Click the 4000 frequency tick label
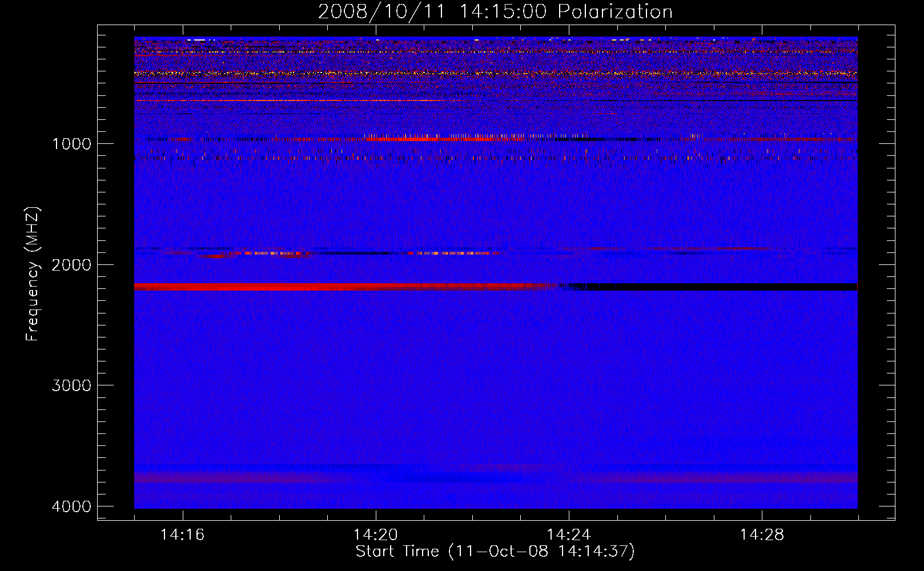 pos(71,506)
